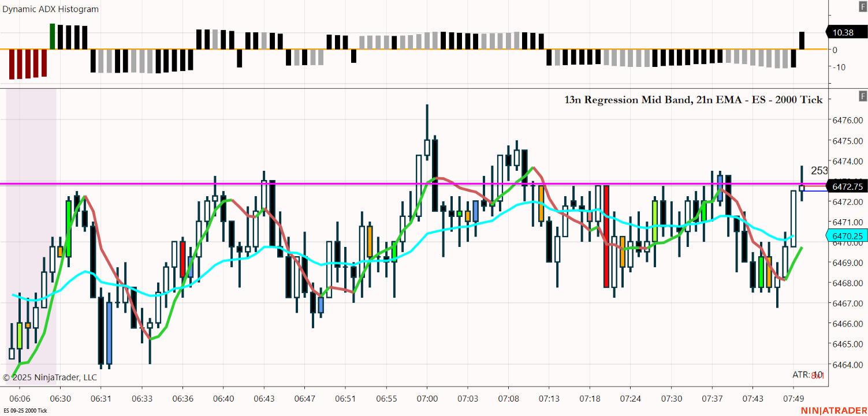
Task: Click the 07:03 time axis label
Action: [x=467, y=399]
